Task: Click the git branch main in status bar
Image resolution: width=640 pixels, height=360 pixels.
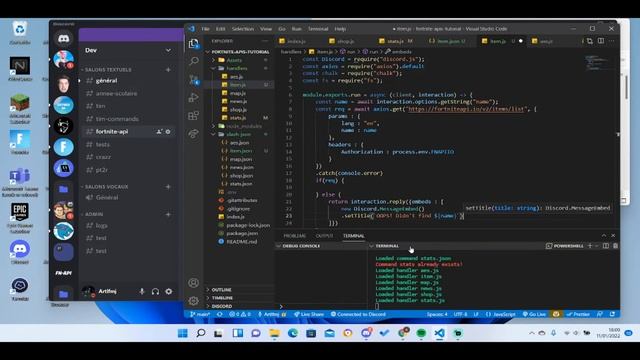Action: coord(200,314)
